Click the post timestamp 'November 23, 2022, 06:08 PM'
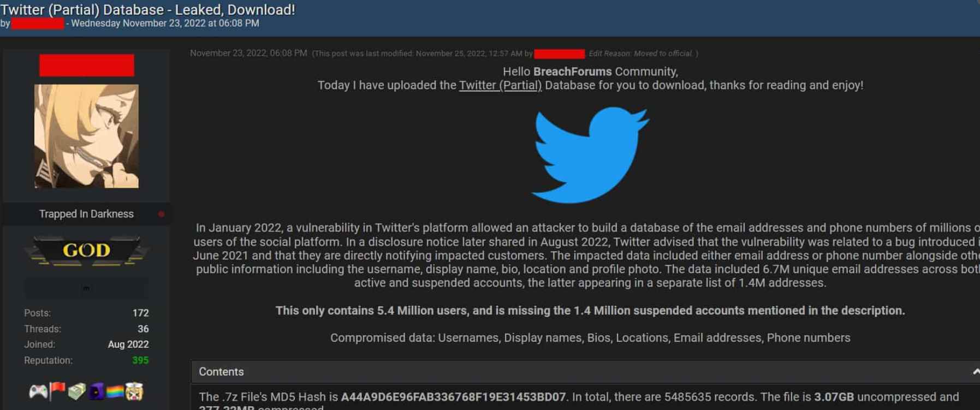The height and width of the screenshot is (410, 980). (x=248, y=53)
